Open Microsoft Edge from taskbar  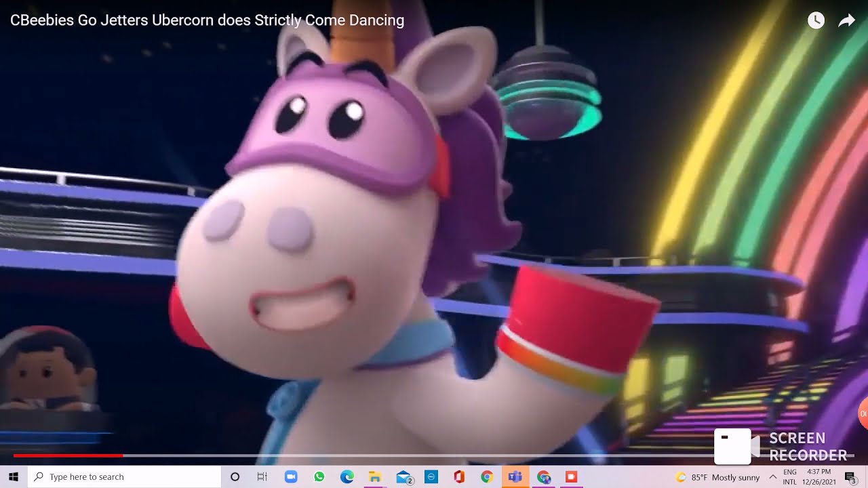click(347, 477)
